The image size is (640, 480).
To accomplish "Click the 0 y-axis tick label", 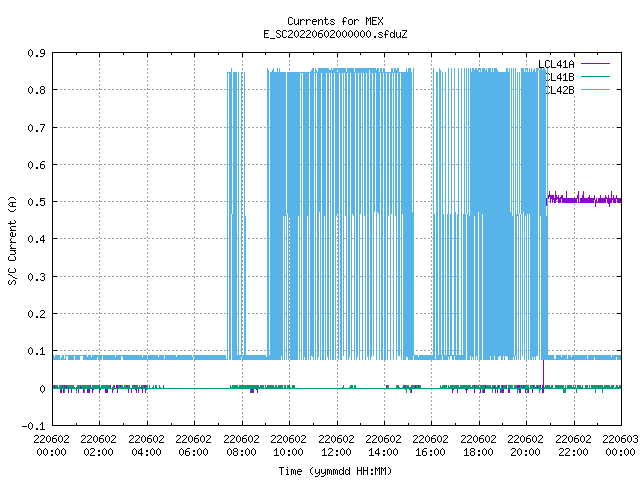I will [42, 389].
